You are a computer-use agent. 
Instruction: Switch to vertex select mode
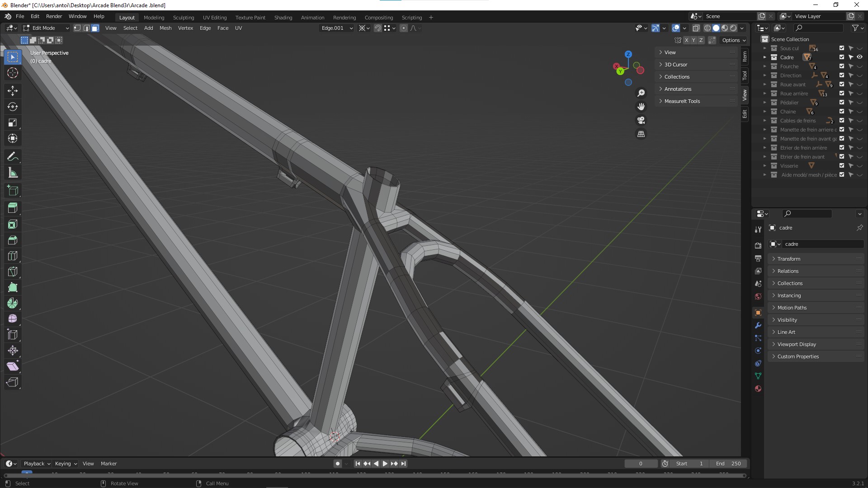click(x=77, y=28)
